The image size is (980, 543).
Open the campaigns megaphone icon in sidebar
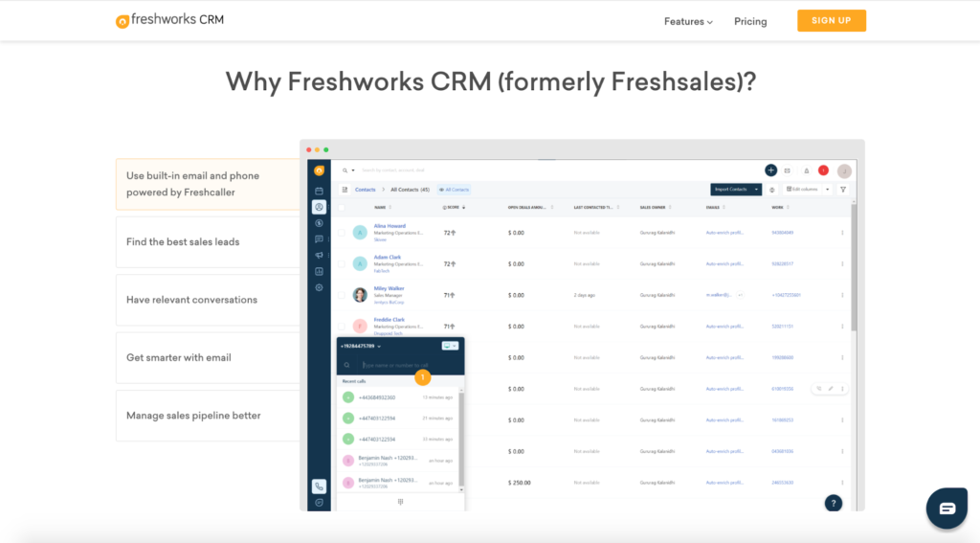(320, 256)
